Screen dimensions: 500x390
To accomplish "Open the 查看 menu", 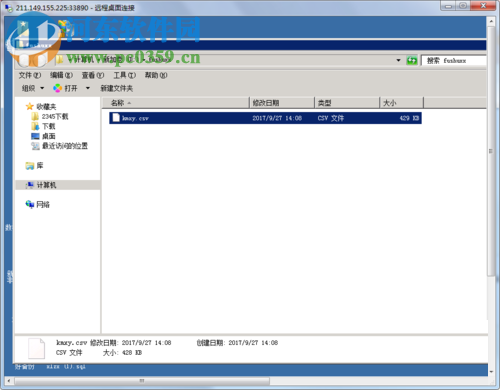I will point(93,75).
